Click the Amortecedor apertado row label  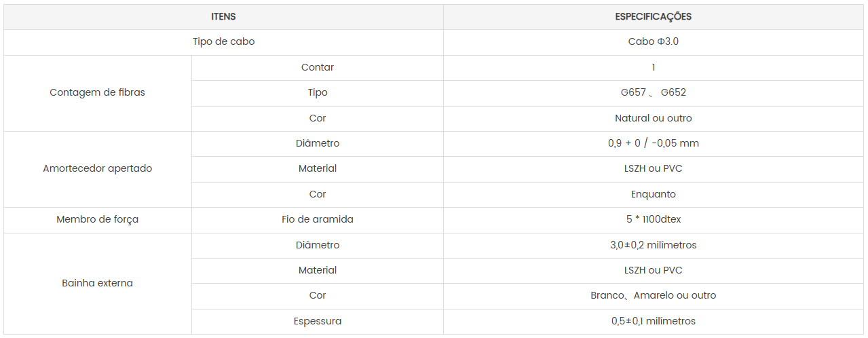(x=97, y=168)
